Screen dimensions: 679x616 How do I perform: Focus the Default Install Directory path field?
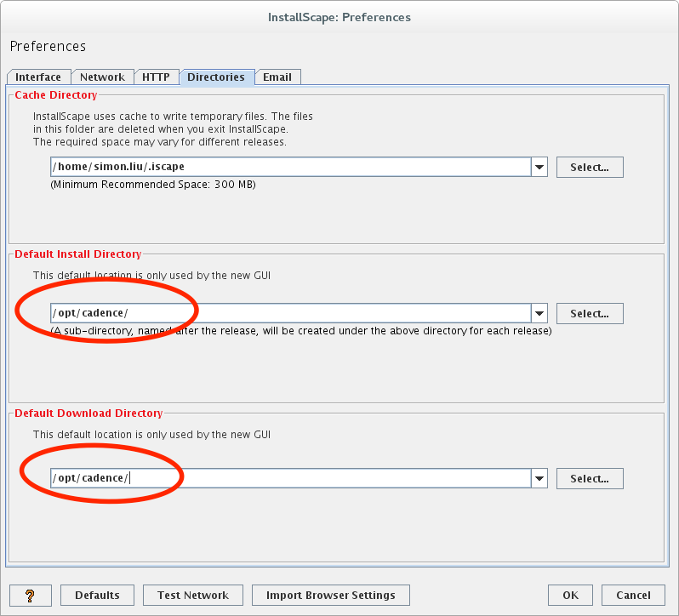(x=290, y=313)
